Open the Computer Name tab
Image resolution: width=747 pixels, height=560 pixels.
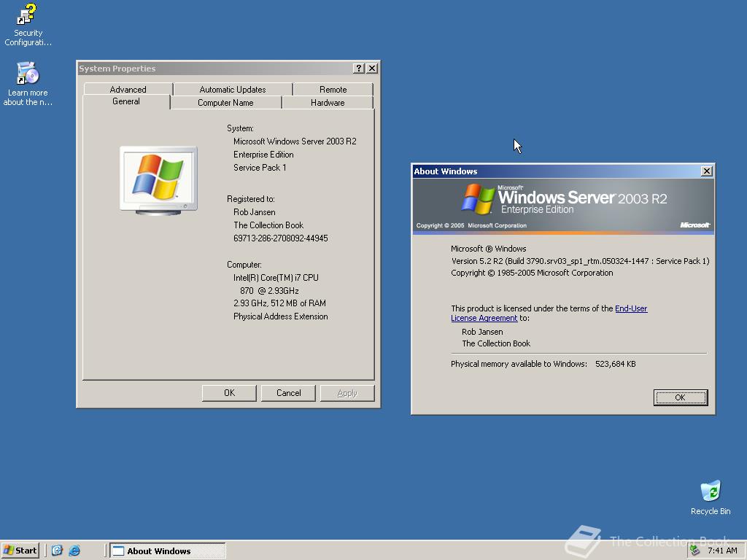[x=226, y=103]
